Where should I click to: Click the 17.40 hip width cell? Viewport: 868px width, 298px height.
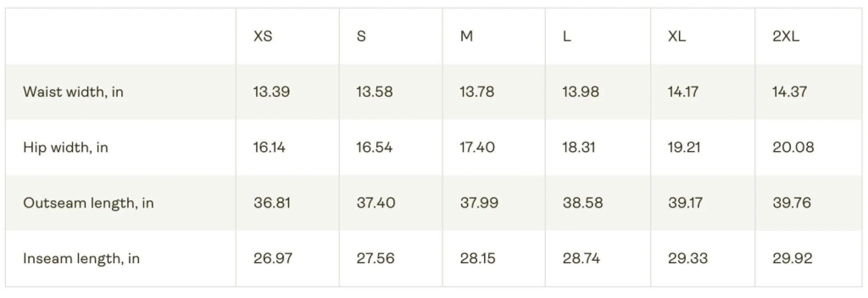pyautogui.click(x=477, y=147)
